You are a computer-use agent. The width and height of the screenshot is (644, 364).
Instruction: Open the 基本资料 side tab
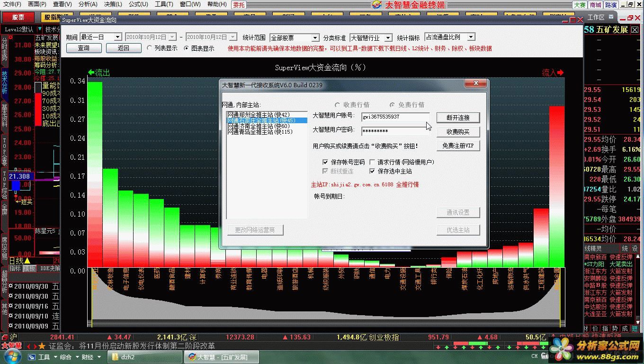pyautogui.click(x=4, y=116)
